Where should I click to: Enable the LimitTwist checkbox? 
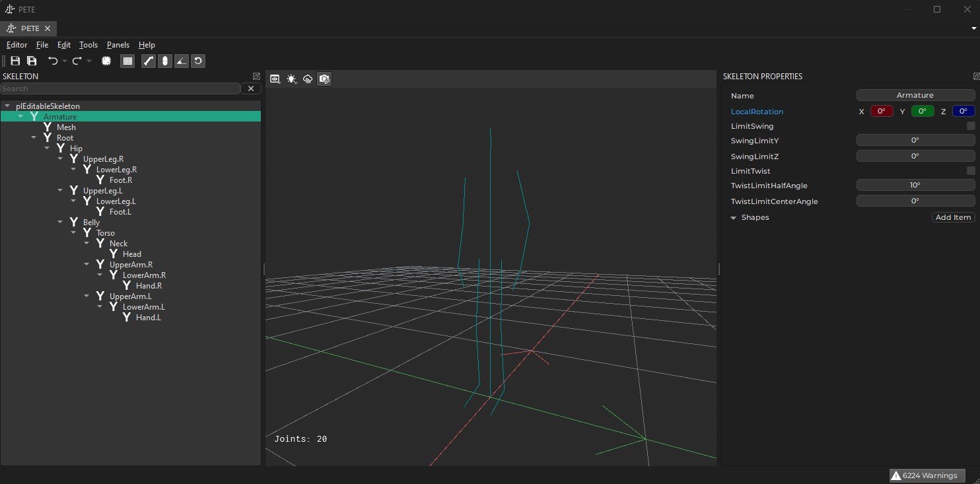coord(971,171)
